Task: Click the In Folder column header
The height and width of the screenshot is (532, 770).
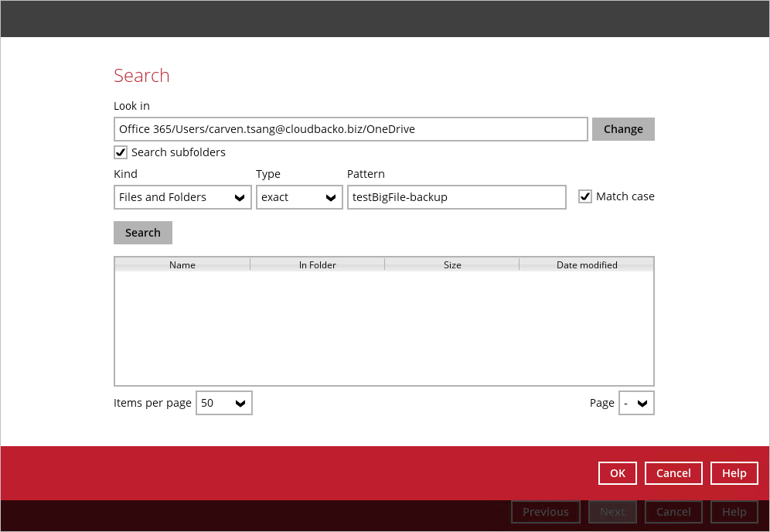Action: (317, 264)
